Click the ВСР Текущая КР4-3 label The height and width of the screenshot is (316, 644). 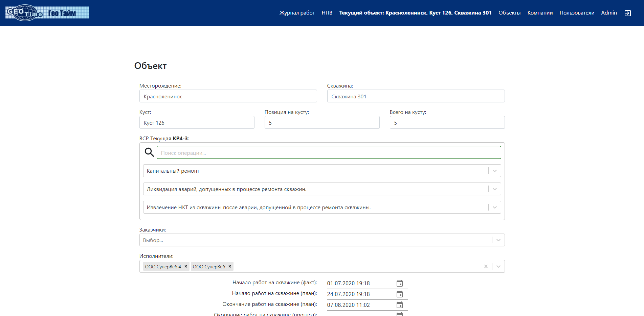pyautogui.click(x=164, y=139)
